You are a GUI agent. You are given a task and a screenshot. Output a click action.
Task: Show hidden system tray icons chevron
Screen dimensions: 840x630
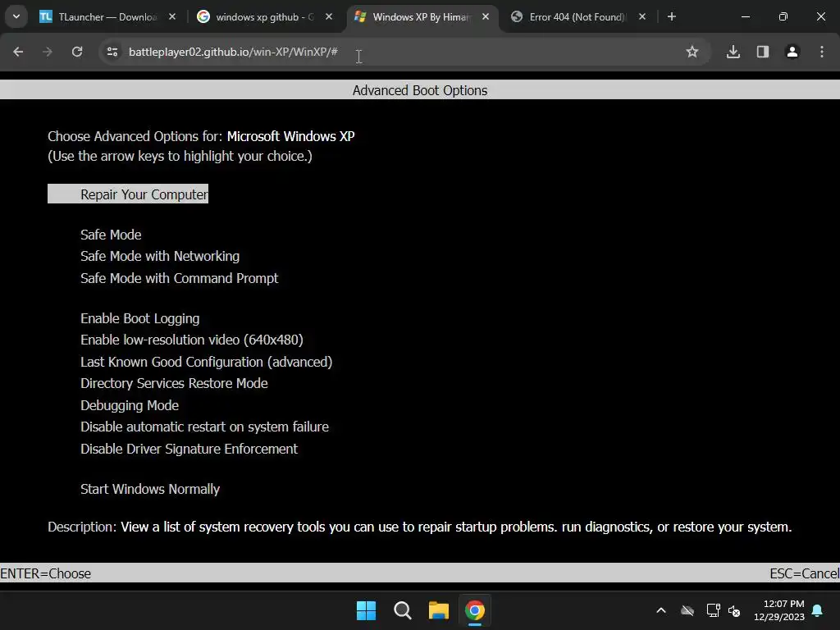tap(661, 610)
